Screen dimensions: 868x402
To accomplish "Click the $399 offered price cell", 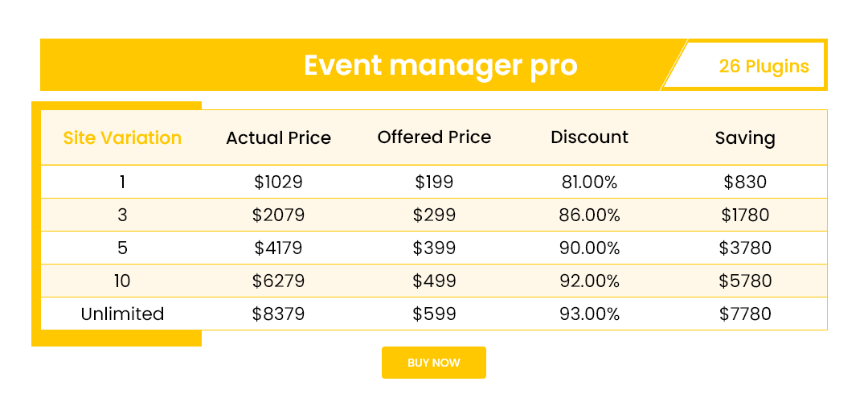I will point(434,248).
